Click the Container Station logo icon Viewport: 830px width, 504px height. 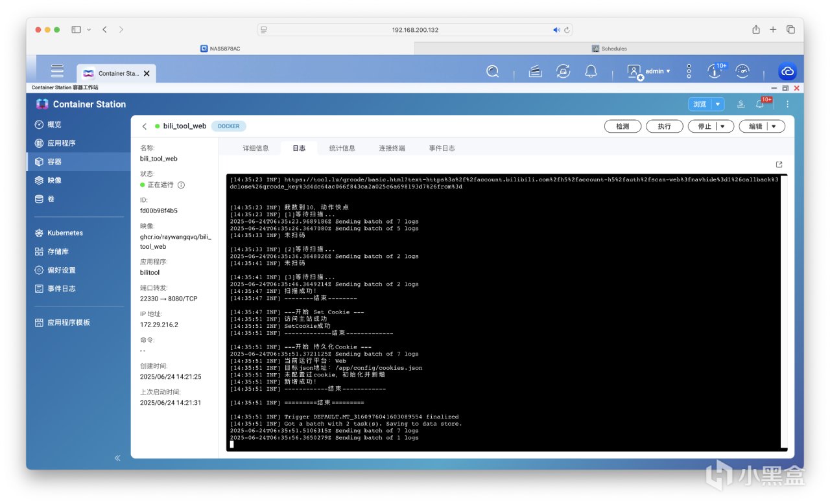42,104
